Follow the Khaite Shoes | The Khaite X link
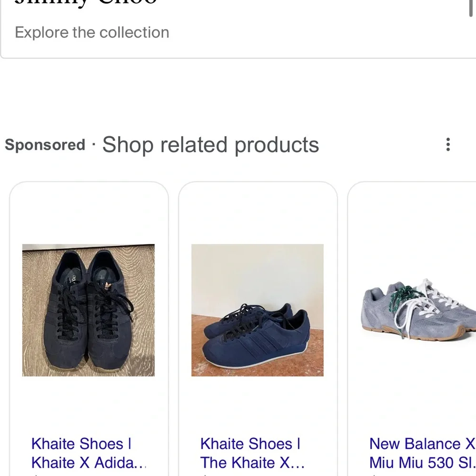The image size is (476, 476). click(x=250, y=453)
